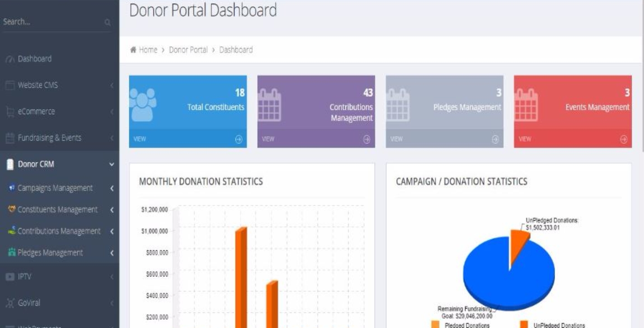Click the Donor Portal breadcrumb link
644x328 pixels.
(188, 50)
